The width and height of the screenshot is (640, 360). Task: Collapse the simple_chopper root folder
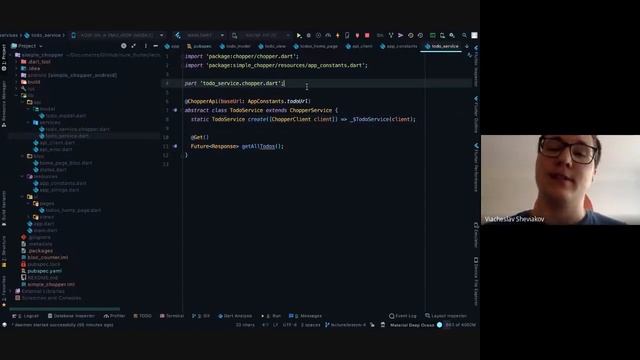tap(11, 55)
